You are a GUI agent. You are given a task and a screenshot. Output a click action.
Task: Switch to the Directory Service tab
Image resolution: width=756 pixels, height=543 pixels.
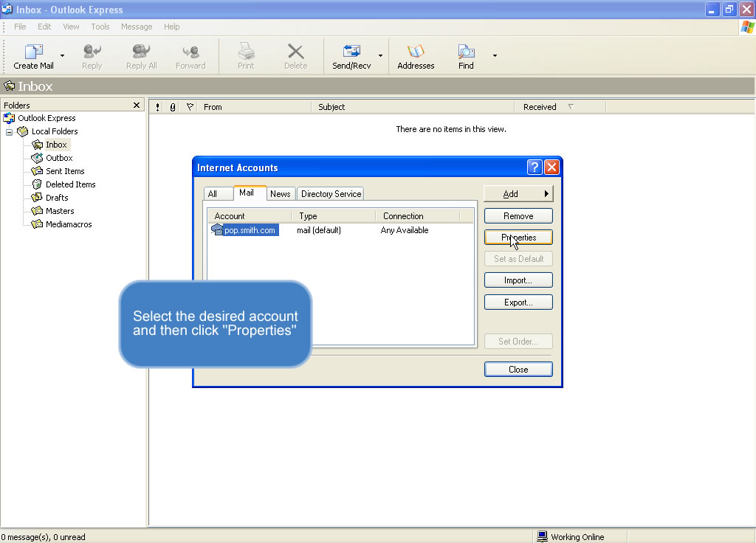[x=331, y=194]
